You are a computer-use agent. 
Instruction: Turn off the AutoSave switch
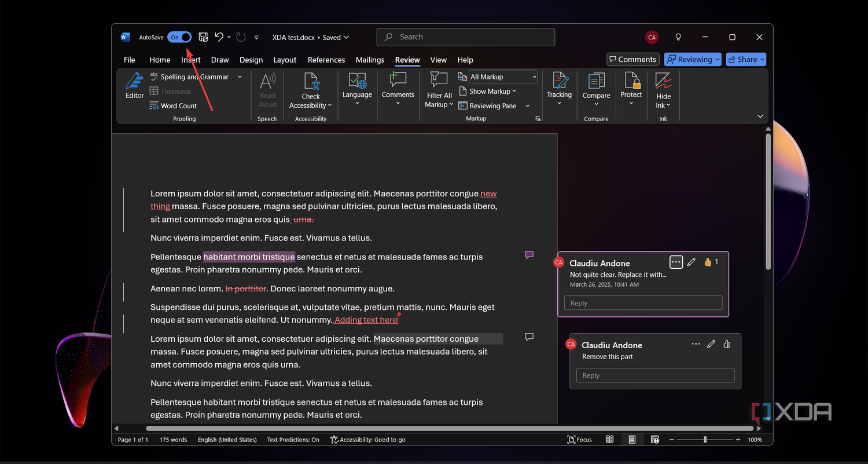(179, 37)
